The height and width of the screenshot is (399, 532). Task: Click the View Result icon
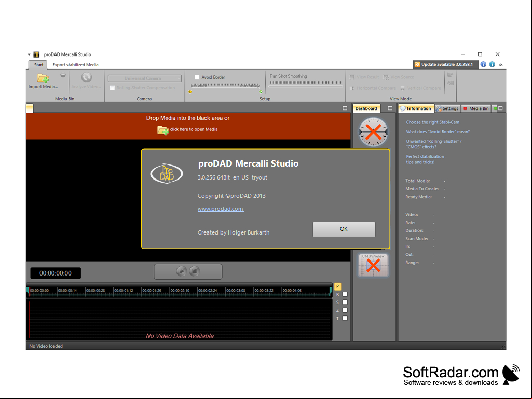click(352, 77)
